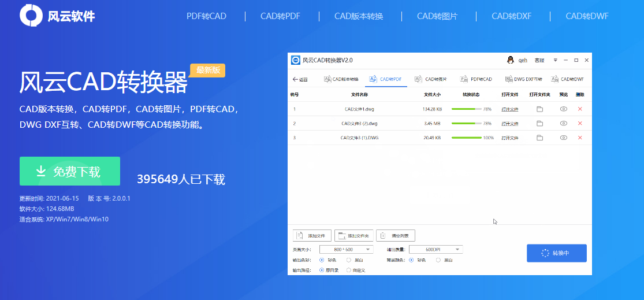Click the 文件大小 column header

pyautogui.click(x=432, y=95)
